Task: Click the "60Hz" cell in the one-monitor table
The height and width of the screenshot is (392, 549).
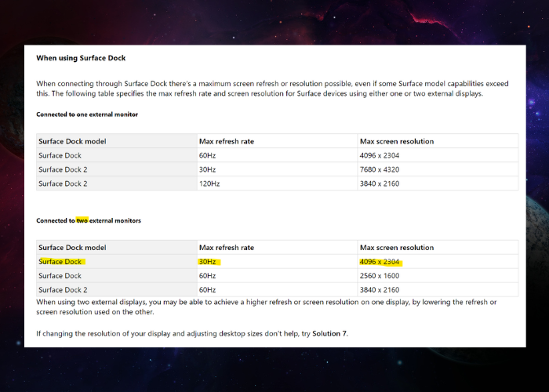Action: (208, 155)
